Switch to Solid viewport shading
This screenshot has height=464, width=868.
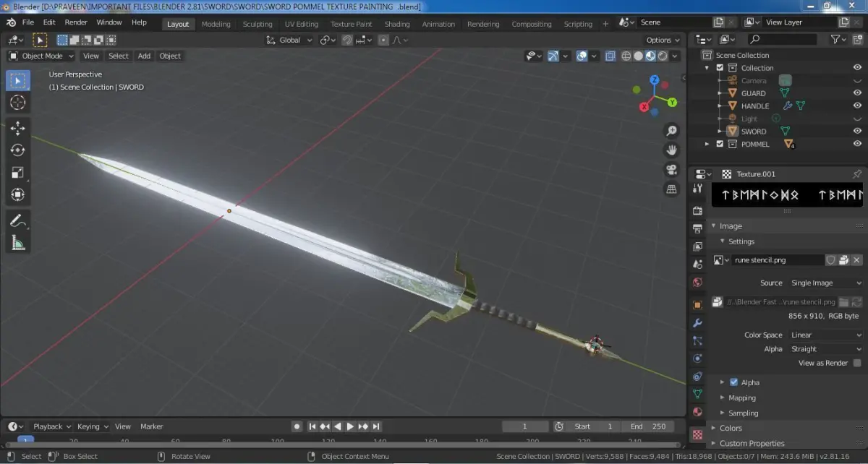[639, 56]
